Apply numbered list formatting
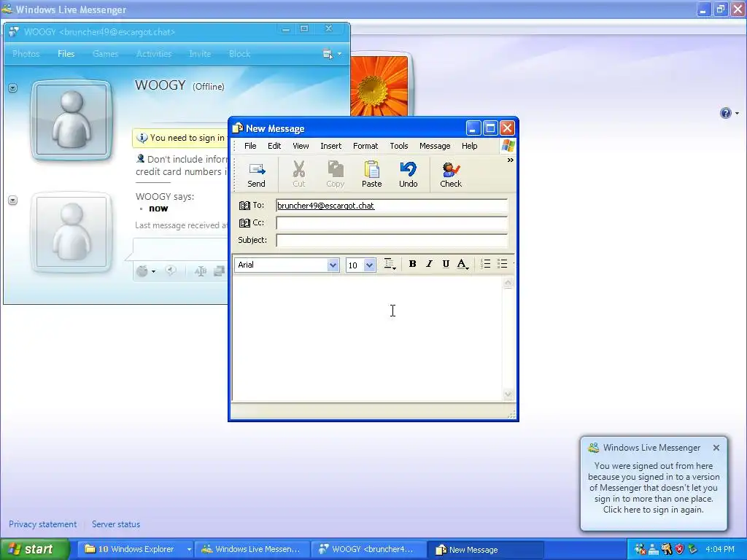Screen dimensions: 747x560 [x=485, y=264]
